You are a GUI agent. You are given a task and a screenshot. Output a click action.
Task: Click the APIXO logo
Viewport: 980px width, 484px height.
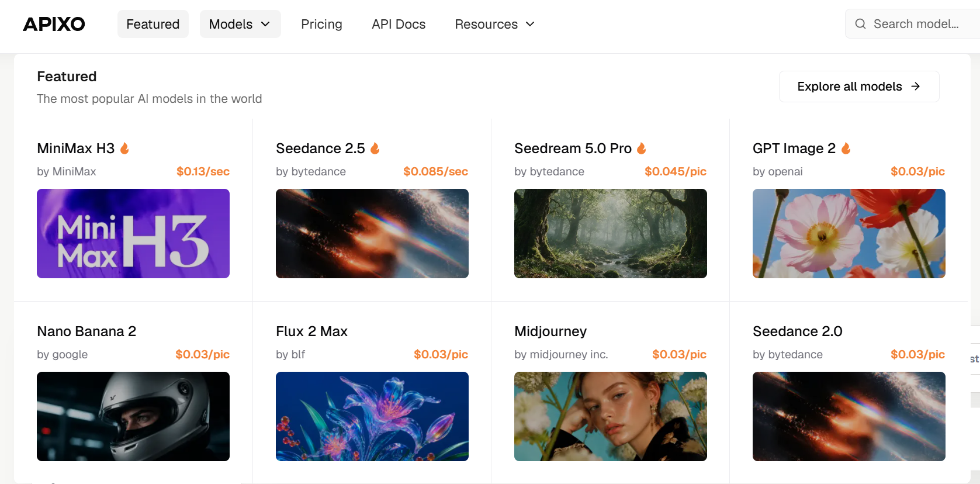tap(54, 24)
